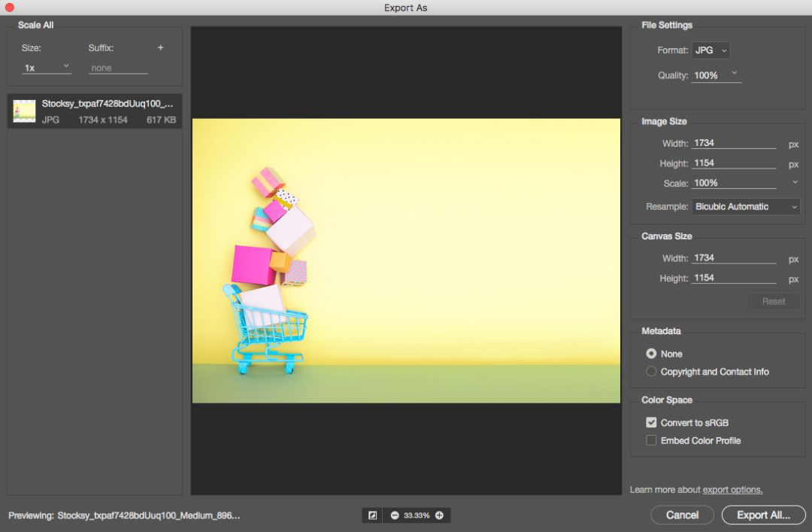The image size is (812, 532).
Task: Add a new scale size with plus icon
Action: tap(161, 47)
